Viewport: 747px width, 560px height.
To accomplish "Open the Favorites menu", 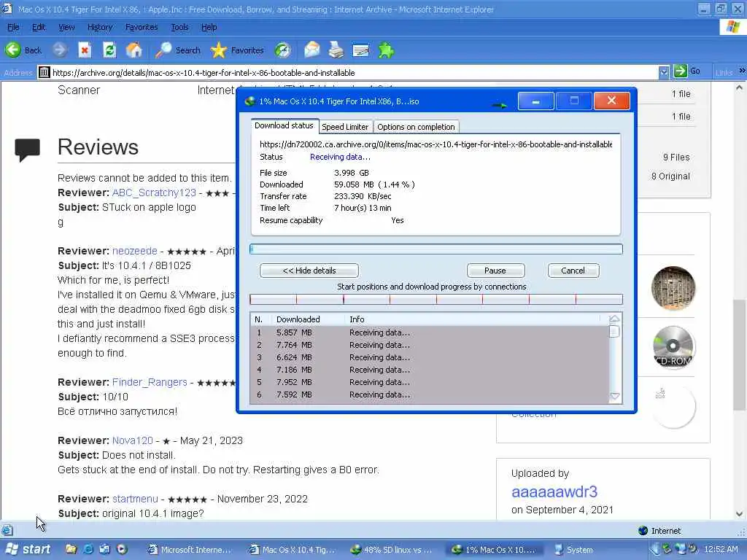I will 142,27.
